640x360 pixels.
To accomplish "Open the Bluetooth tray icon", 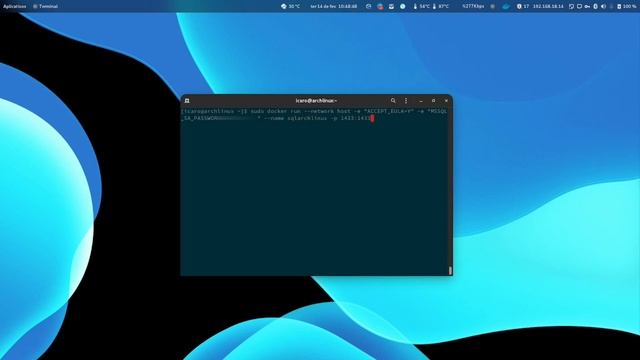I will coord(595,6).
